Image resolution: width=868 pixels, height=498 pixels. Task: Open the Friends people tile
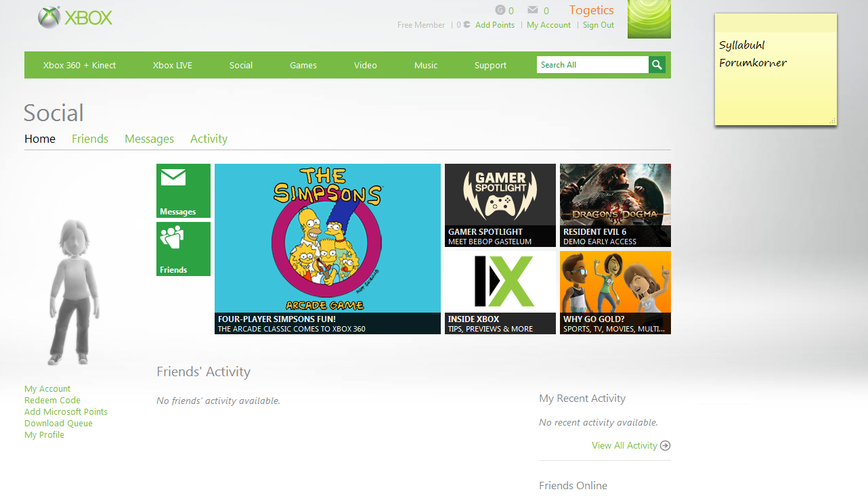[x=183, y=249]
